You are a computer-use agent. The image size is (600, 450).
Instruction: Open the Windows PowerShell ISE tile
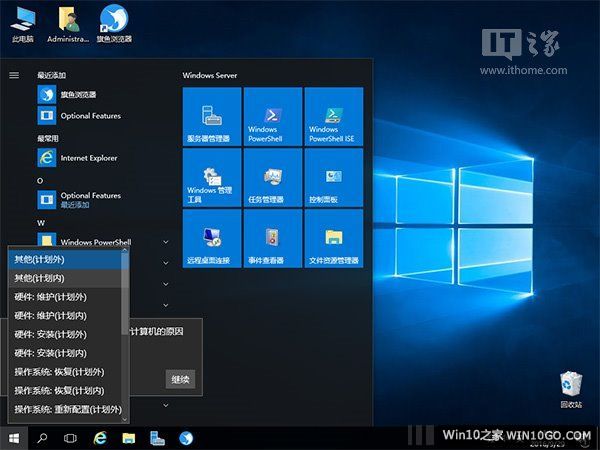[332, 116]
